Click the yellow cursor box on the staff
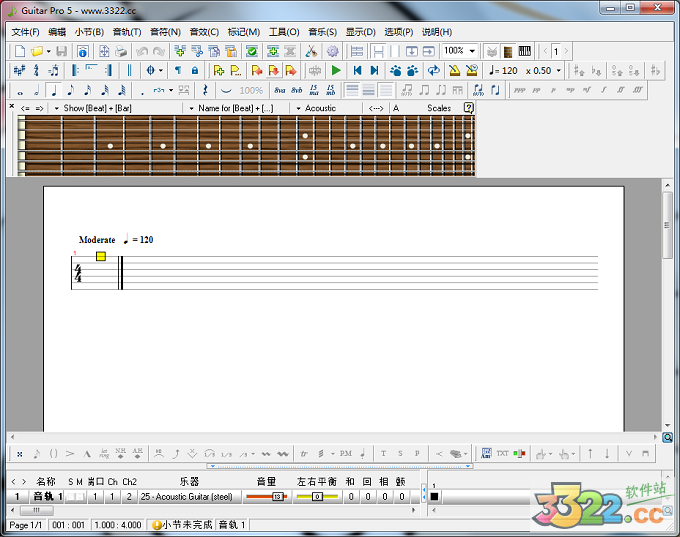This screenshot has height=537, width=680. point(101,256)
